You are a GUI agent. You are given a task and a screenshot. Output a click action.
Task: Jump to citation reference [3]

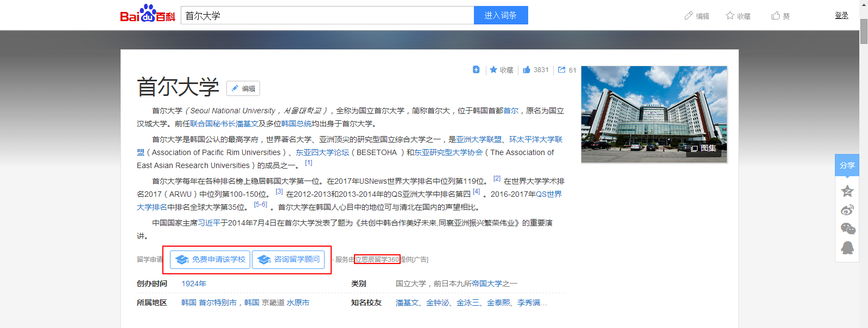click(279, 191)
